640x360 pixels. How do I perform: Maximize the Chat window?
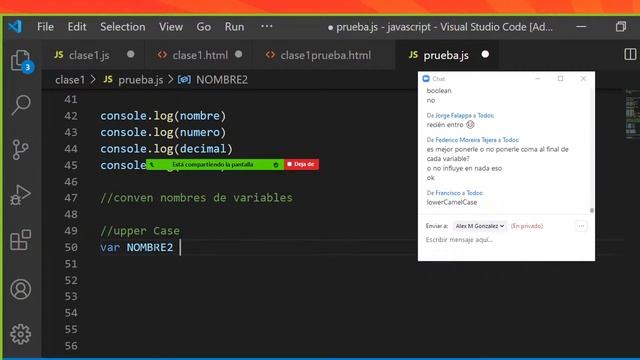(x=560, y=78)
